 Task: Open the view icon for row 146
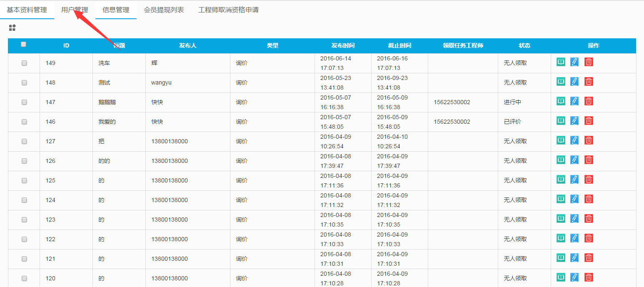(x=561, y=121)
